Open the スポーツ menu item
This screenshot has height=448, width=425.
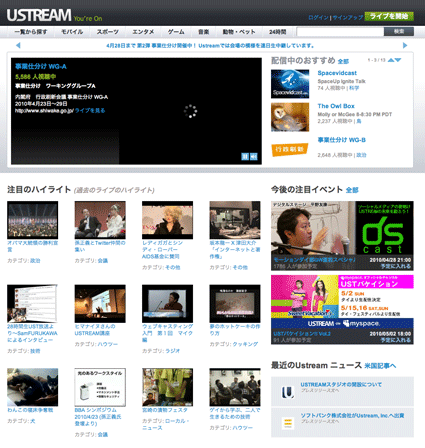click(108, 32)
